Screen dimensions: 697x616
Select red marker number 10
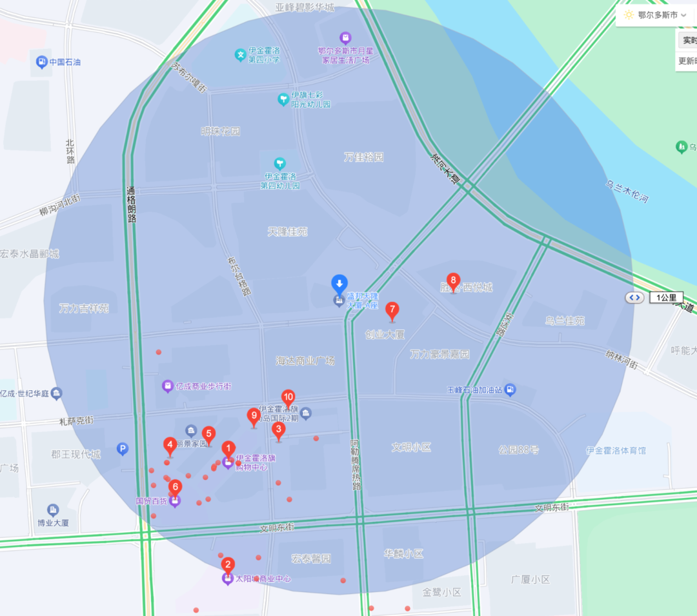[288, 399]
